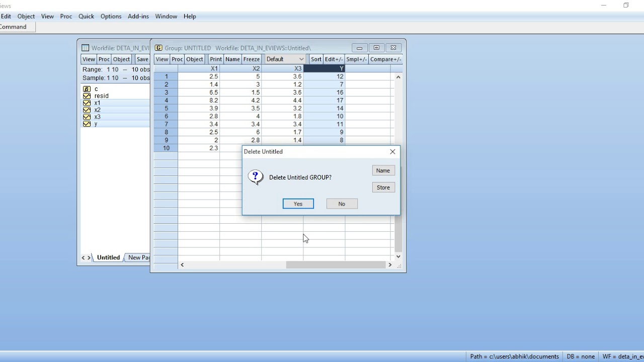Select the y series icon in workfile
Viewport: 644px width, 362px height.
[x=87, y=124]
